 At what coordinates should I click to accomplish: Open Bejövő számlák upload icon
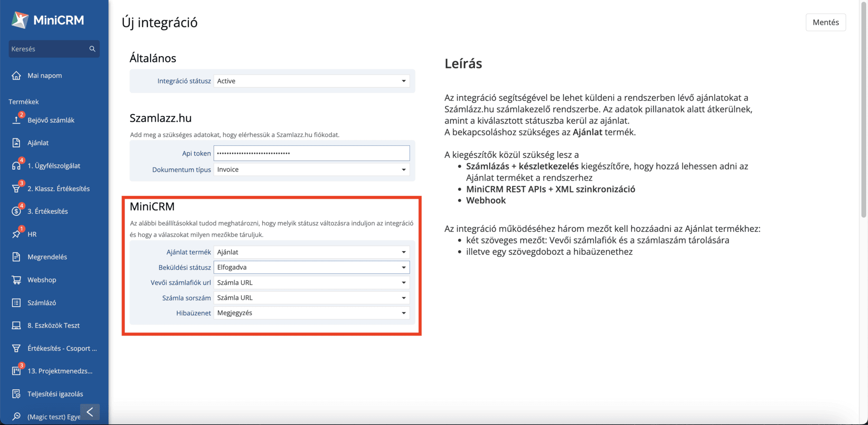[16, 120]
